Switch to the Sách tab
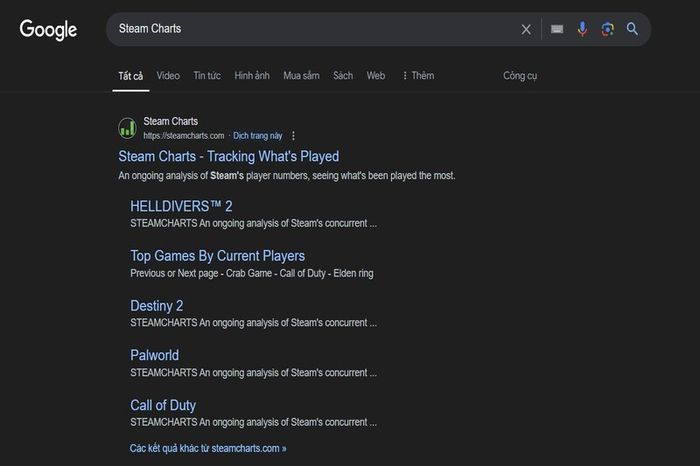 coord(343,75)
